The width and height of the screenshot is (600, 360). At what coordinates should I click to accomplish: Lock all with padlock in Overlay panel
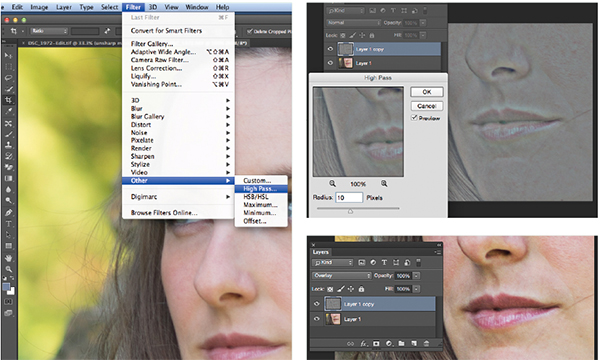[x=361, y=289]
